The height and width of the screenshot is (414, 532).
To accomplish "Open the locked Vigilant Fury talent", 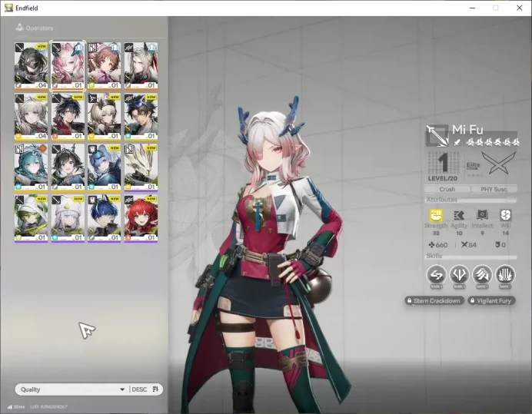I will [x=491, y=301].
